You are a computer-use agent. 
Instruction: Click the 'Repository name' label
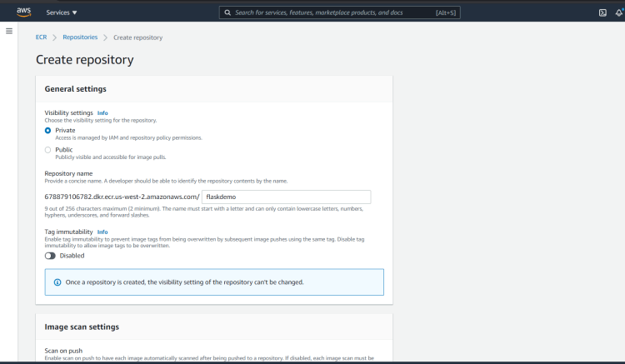pyautogui.click(x=68, y=173)
